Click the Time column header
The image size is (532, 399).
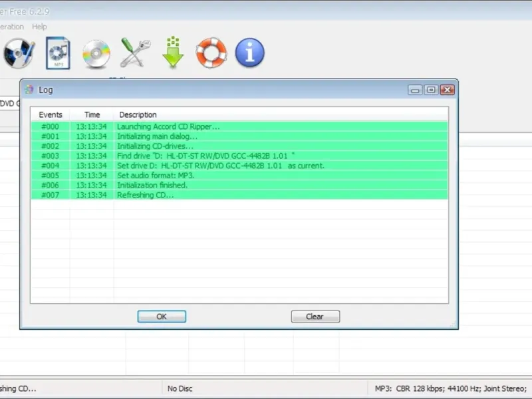pyautogui.click(x=92, y=114)
